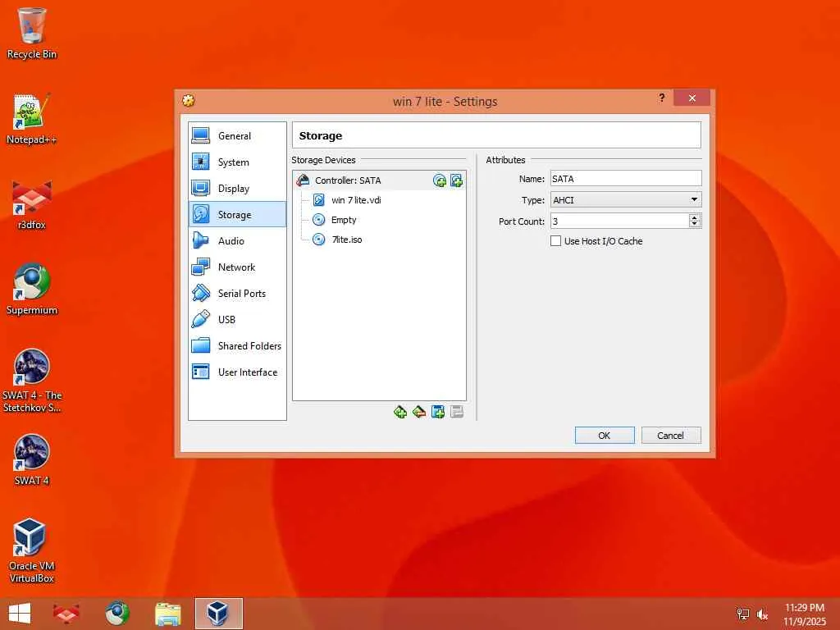
Task: Select SWAT 4 - The Stetchkov shortcut
Action: pos(32,381)
